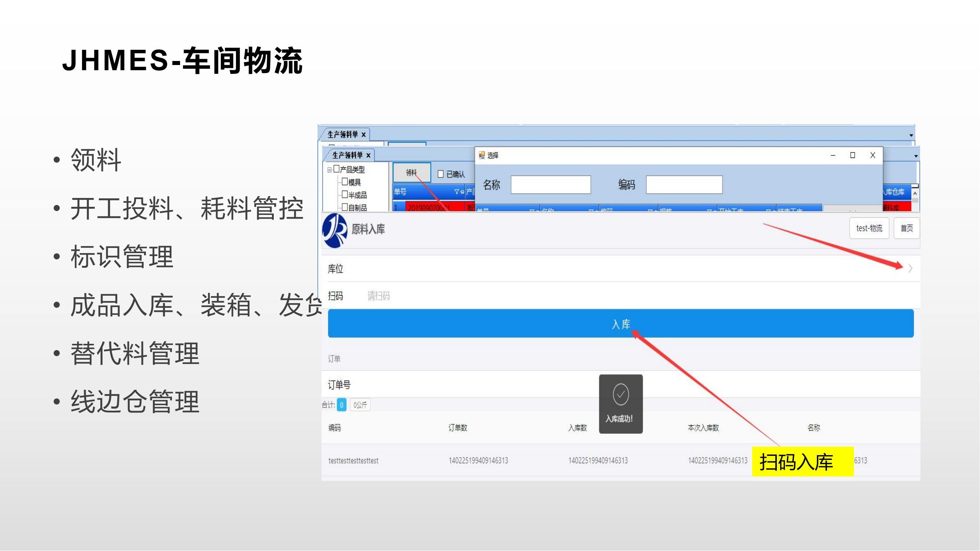
Task: Click the 原料入库 page title
Action: (x=368, y=229)
